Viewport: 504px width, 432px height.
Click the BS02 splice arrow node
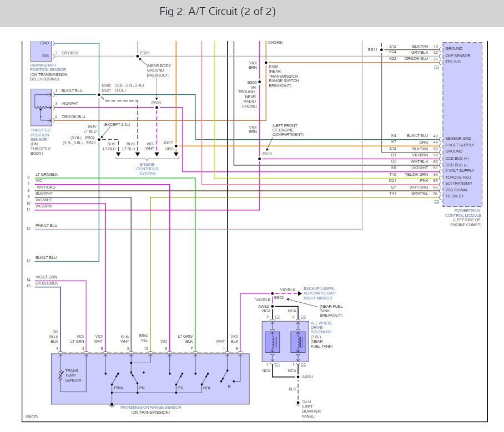tap(272, 293)
